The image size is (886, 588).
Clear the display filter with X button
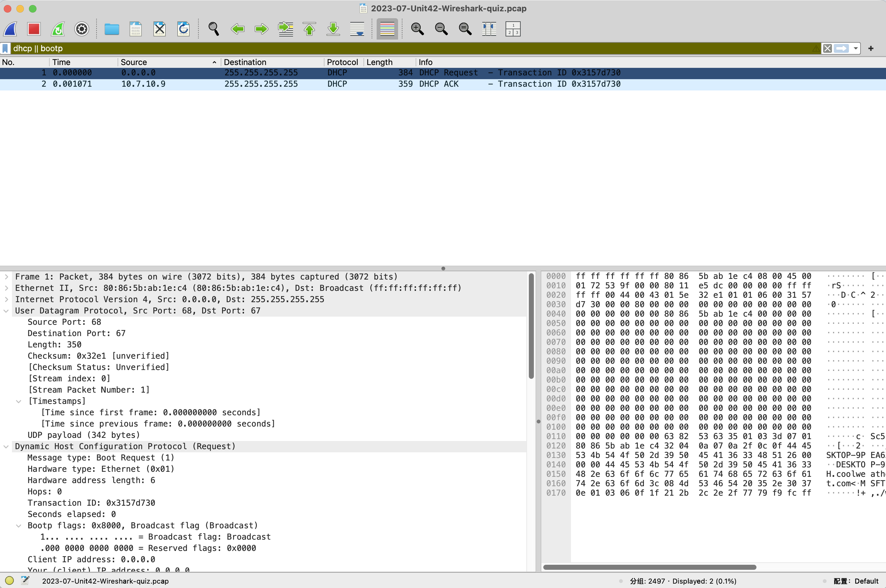(827, 48)
